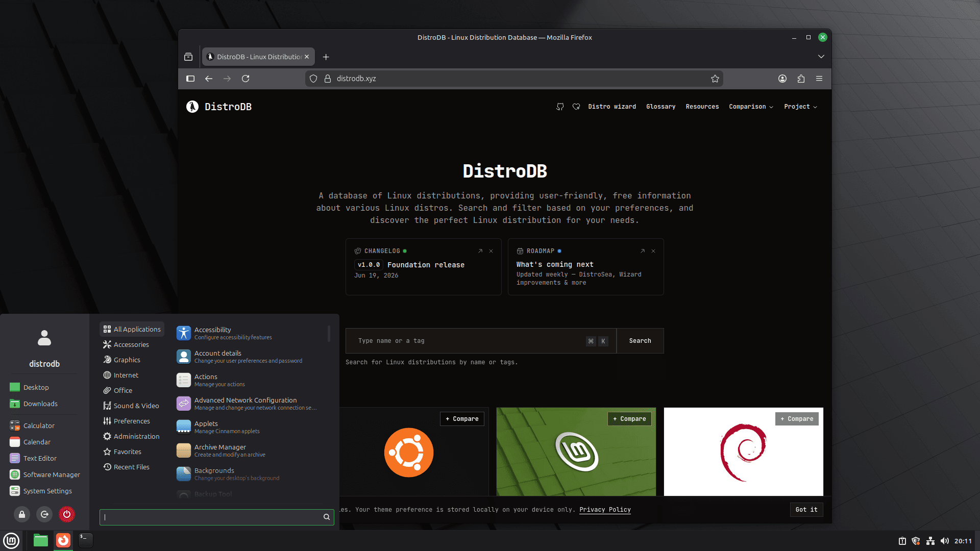The height and width of the screenshot is (551, 980).
Task: Open volume control in system tray
Action: click(945, 541)
